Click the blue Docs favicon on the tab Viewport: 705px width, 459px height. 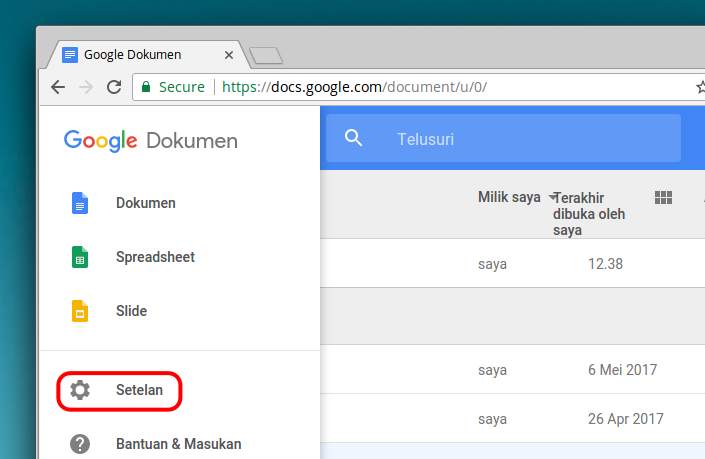click(x=70, y=55)
